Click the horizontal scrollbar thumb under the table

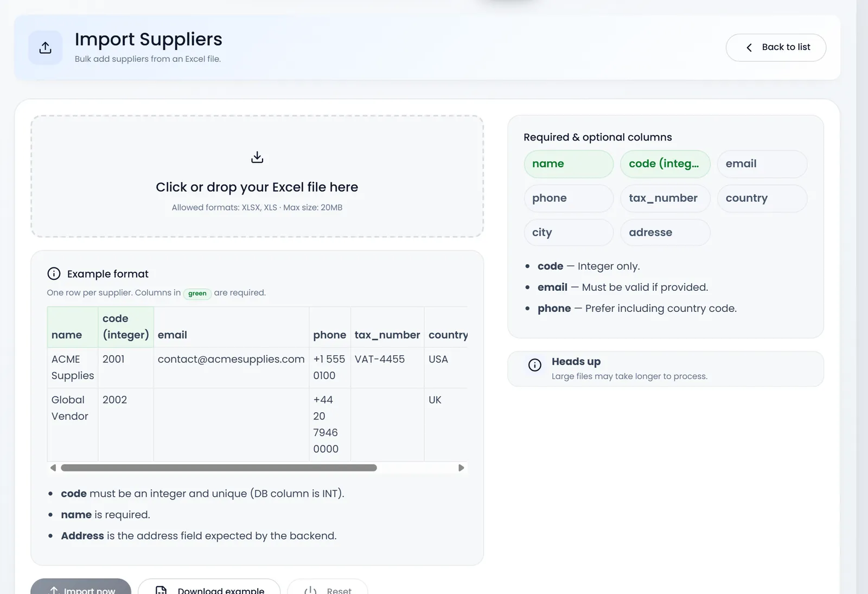[x=219, y=468]
